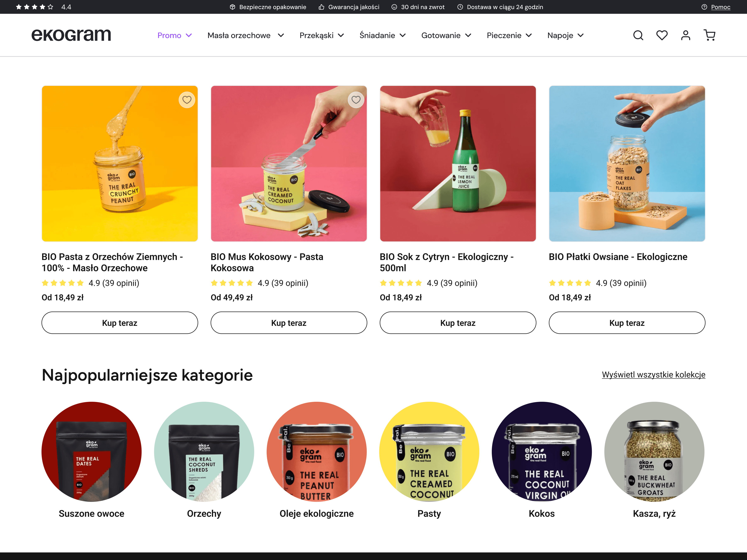Open the shopping cart icon
The width and height of the screenshot is (747, 560).
click(709, 35)
